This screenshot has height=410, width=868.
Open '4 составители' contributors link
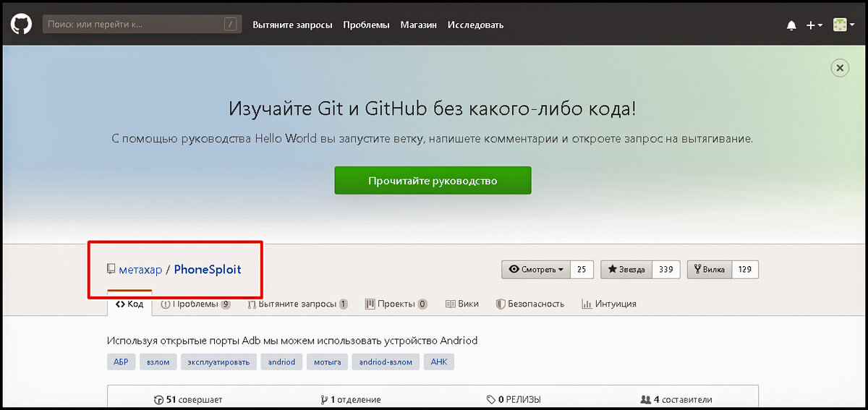point(676,399)
